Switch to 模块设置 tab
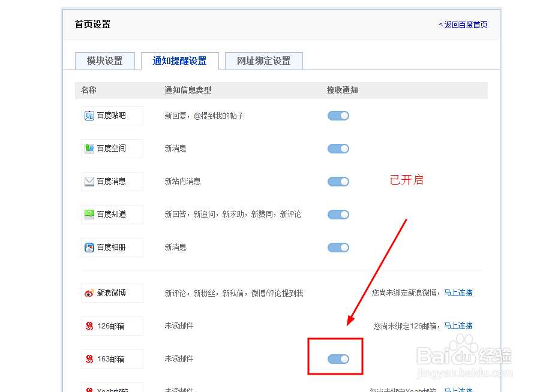The height and width of the screenshot is (392, 543). [x=105, y=61]
